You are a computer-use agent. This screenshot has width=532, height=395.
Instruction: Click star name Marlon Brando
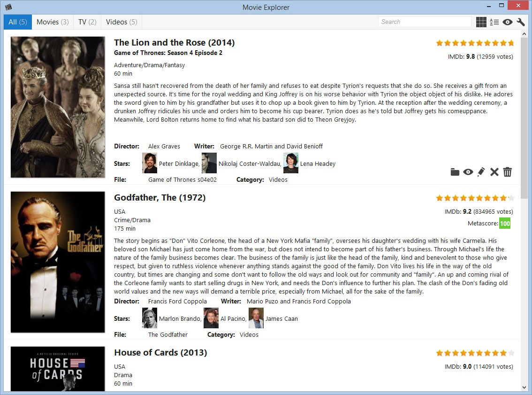180,318
